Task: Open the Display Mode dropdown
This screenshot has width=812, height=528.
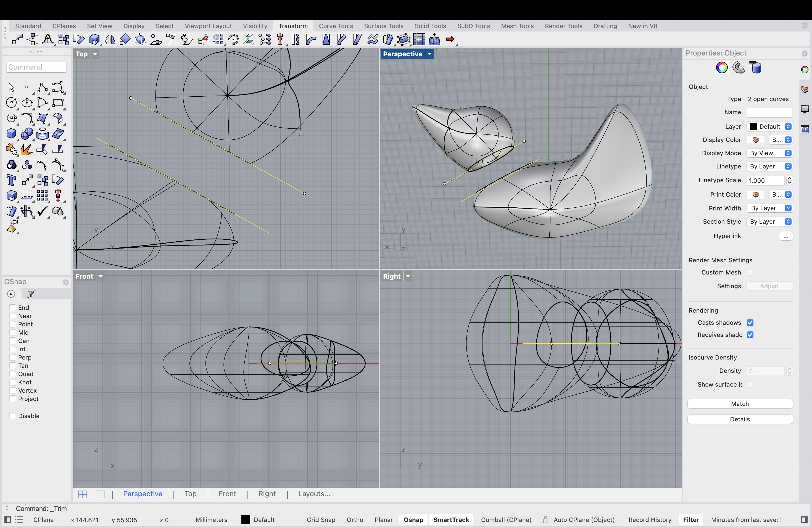Action: (769, 153)
